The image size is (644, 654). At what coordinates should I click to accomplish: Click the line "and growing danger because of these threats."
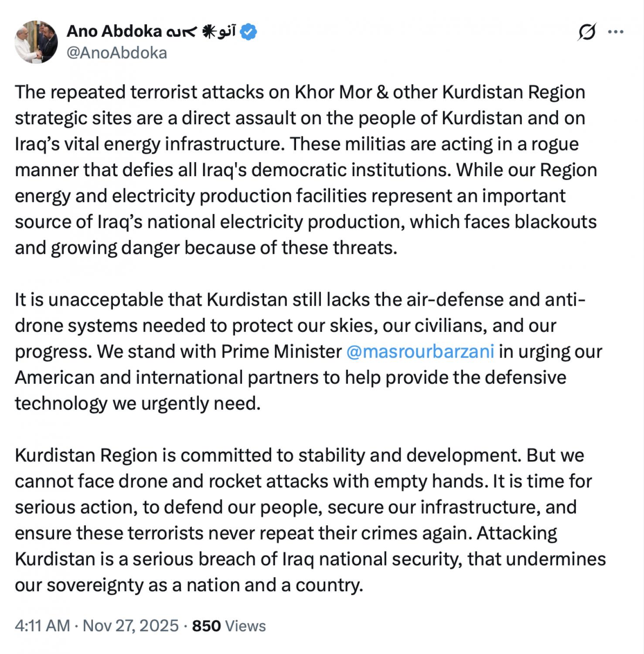(x=206, y=248)
